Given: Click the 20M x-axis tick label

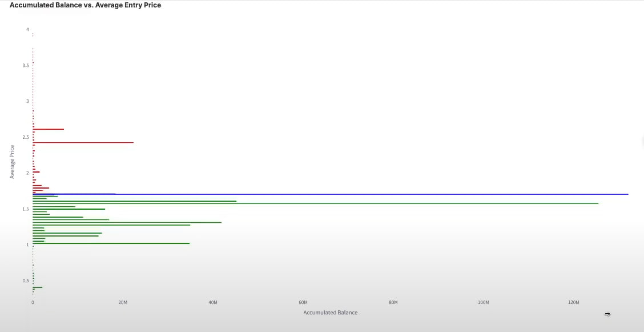Looking at the screenshot, I should coord(123,302).
